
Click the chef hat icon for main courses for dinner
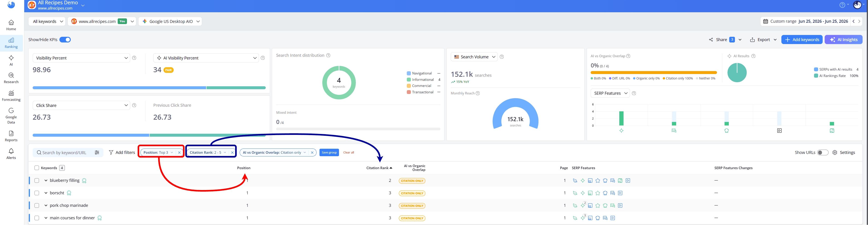pos(598,218)
